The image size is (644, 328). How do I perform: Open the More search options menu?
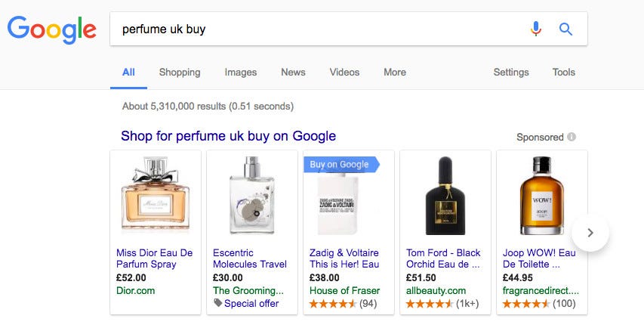394,73
